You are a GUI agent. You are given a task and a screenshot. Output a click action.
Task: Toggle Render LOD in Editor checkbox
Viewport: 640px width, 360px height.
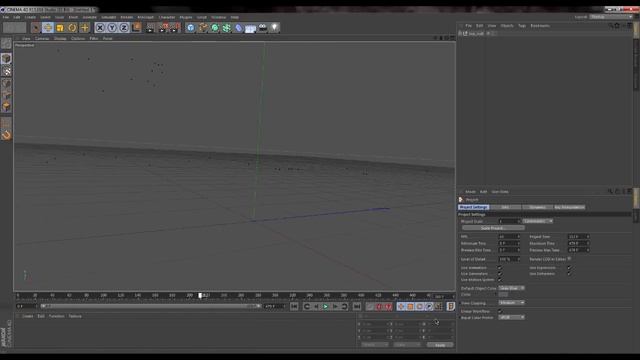click(569, 259)
